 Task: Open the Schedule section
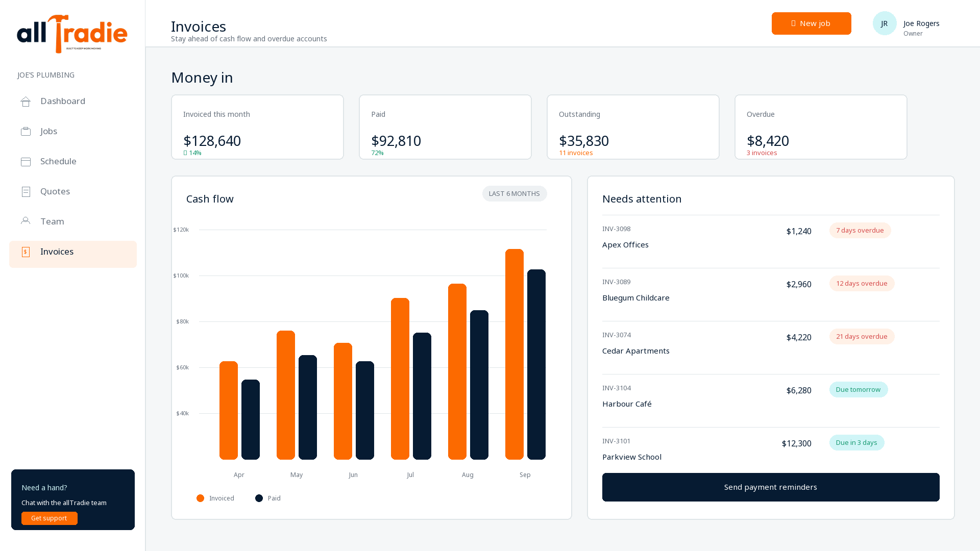[x=73, y=162]
